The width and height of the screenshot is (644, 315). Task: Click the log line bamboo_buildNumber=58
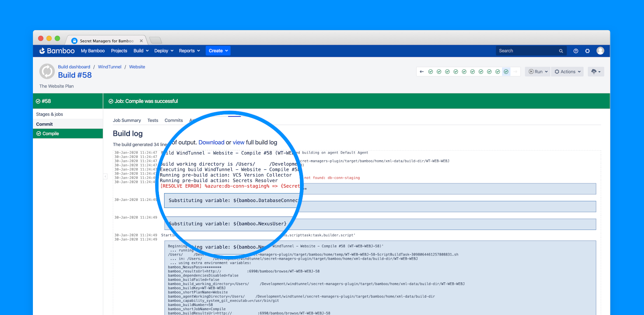(x=190, y=305)
